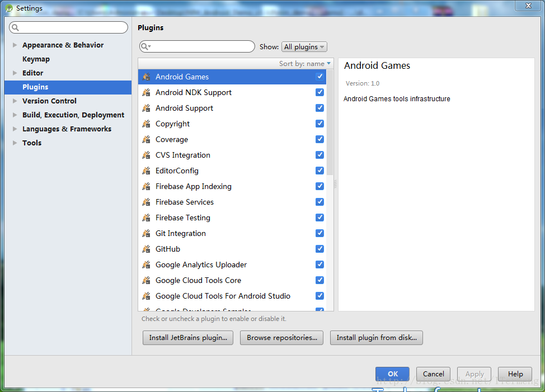The height and width of the screenshot is (392, 545).
Task: Click the Firebase Services plugin icon
Action: click(147, 202)
